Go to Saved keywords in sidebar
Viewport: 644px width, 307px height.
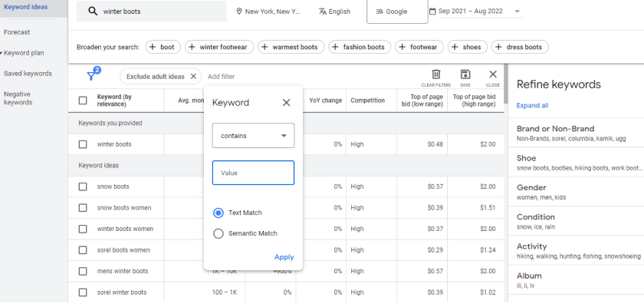click(x=28, y=74)
